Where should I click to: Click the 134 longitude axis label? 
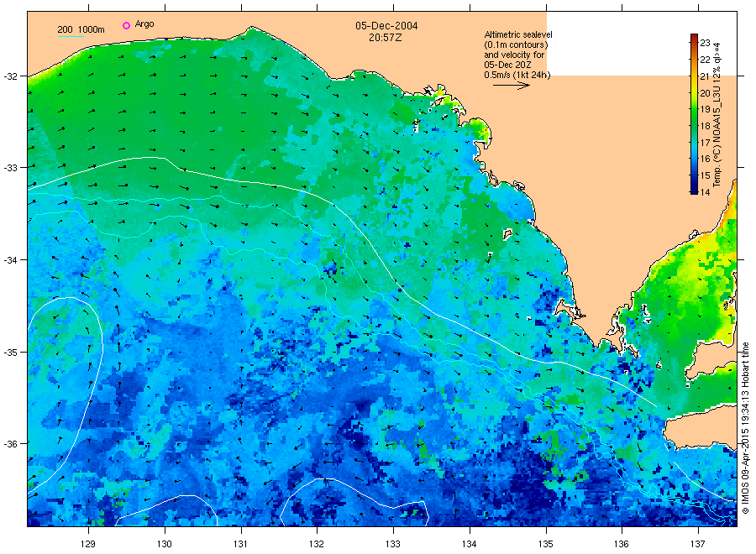[469, 544]
